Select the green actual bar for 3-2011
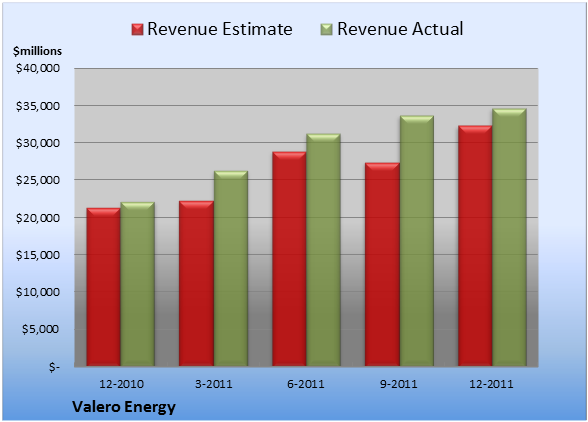Screen dimensions: 588x422 (231, 268)
